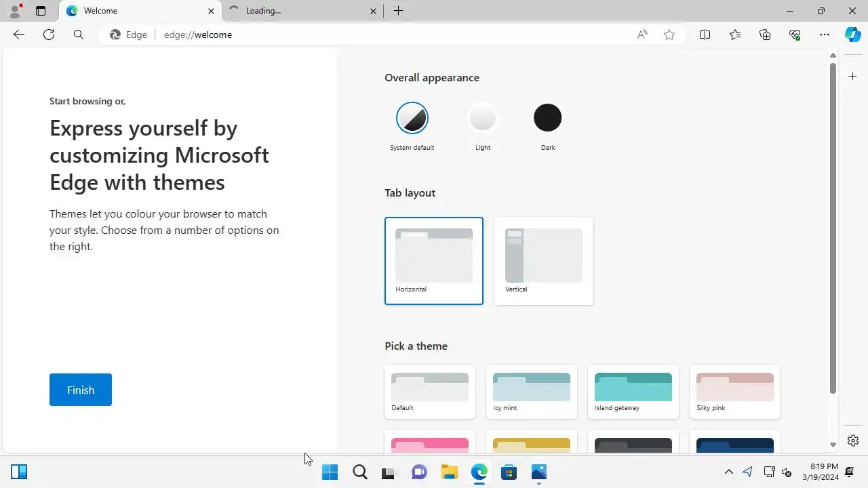Screen dimensions: 868x488
Task: Click the Edge taskbar icon
Action: click(x=479, y=472)
